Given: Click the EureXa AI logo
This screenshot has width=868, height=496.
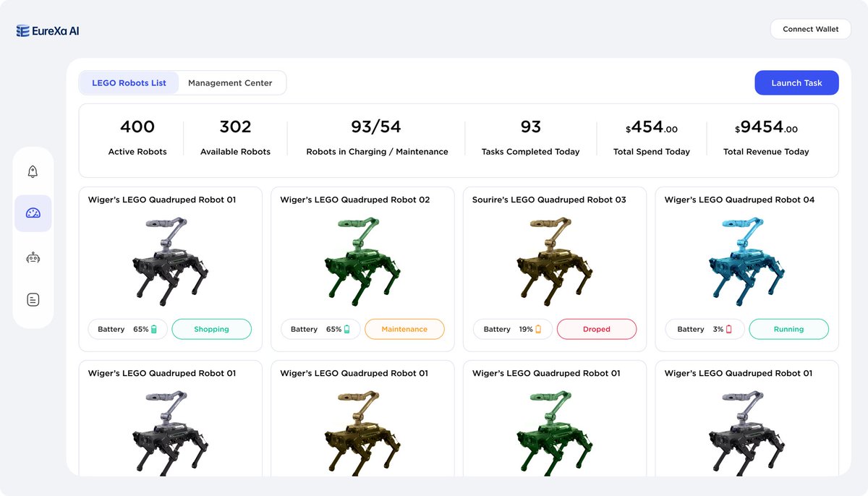Looking at the screenshot, I should (48, 30).
